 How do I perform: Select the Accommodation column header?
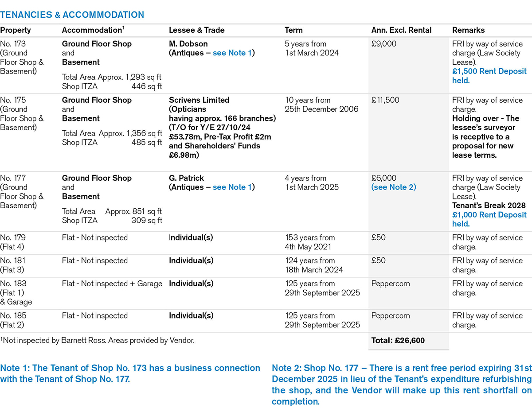click(92, 30)
